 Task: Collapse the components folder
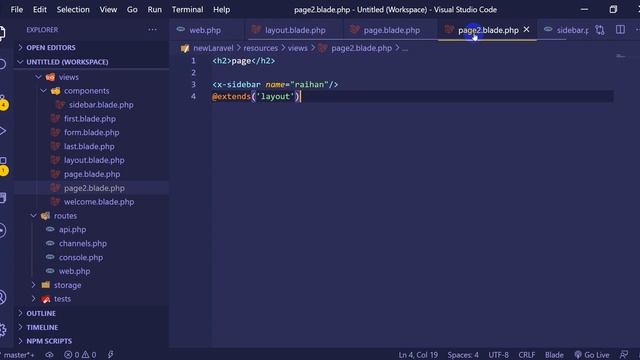click(x=91, y=91)
